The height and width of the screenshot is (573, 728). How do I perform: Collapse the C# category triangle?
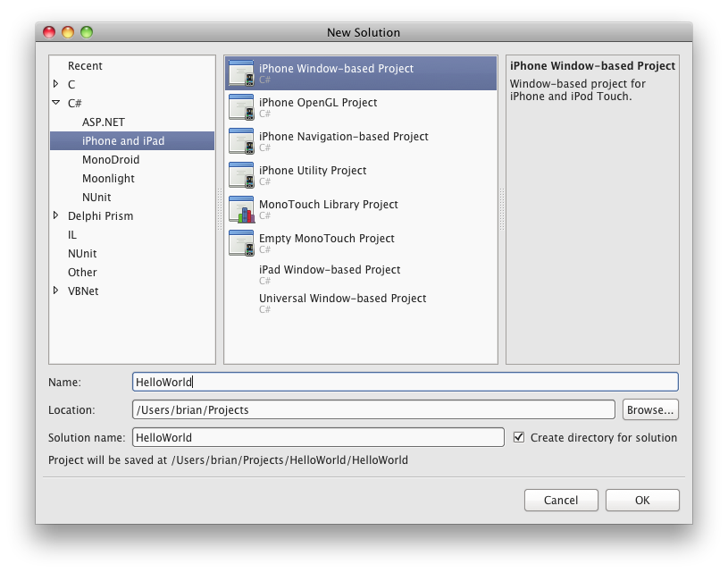click(x=55, y=103)
